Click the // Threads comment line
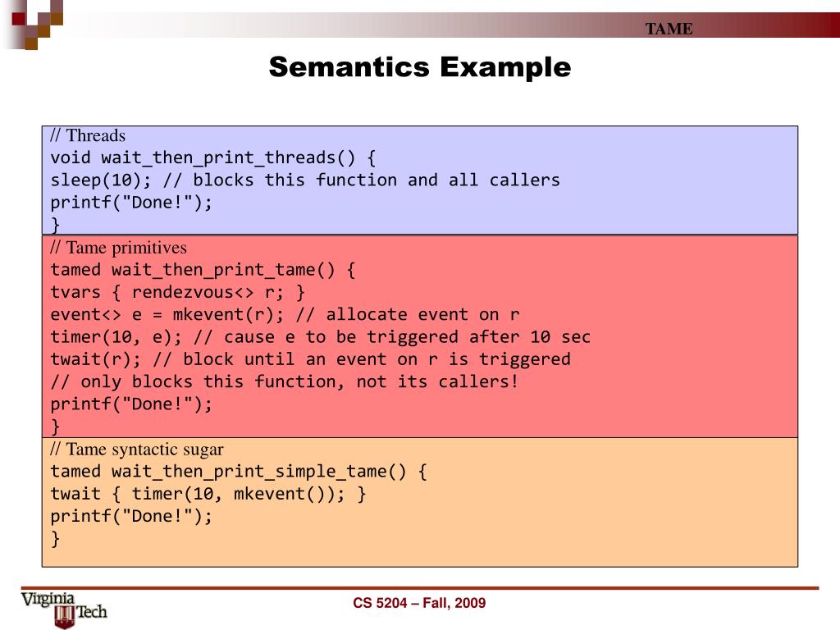 [x=88, y=135]
